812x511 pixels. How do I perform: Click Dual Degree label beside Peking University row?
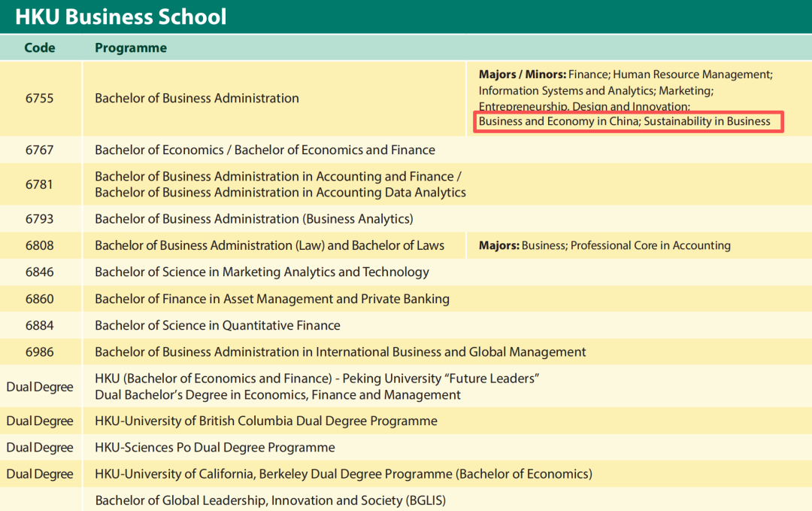tap(39, 387)
